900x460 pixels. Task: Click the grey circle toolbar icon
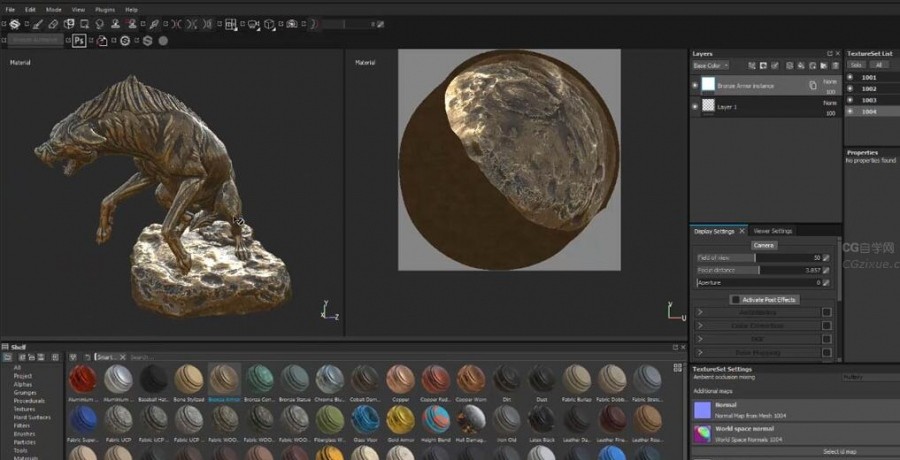click(163, 41)
